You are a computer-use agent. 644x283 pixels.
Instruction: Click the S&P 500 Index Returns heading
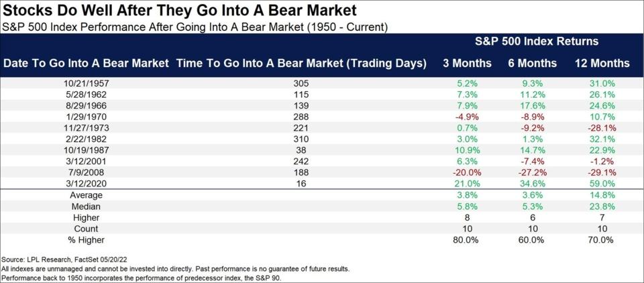click(x=537, y=42)
